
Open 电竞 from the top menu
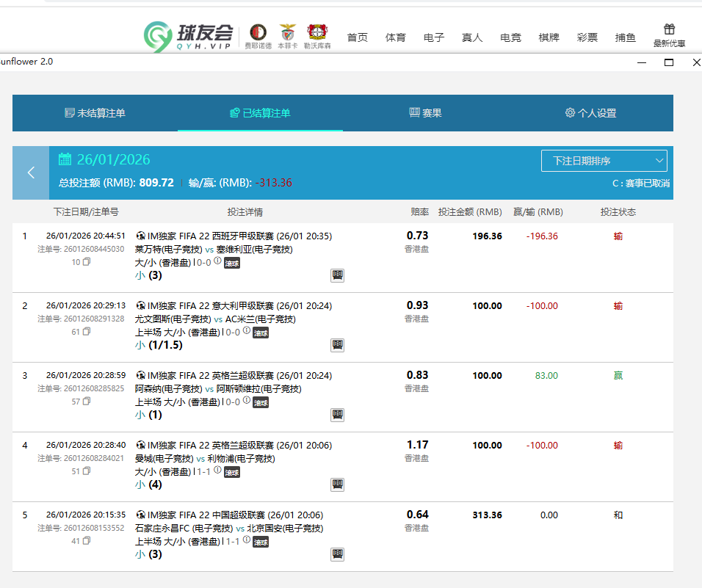(x=510, y=37)
